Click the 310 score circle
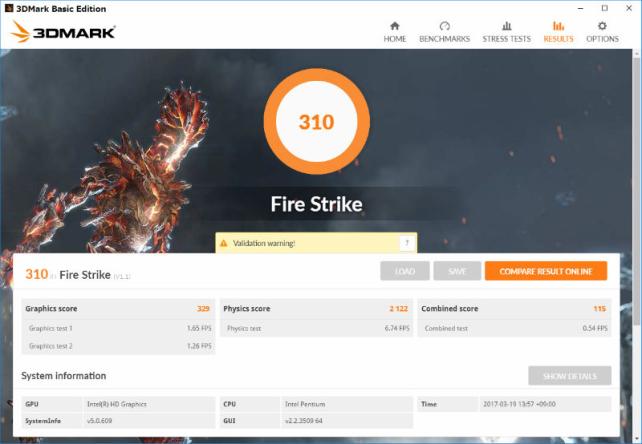This screenshot has height=444, width=642. [x=316, y=122]
